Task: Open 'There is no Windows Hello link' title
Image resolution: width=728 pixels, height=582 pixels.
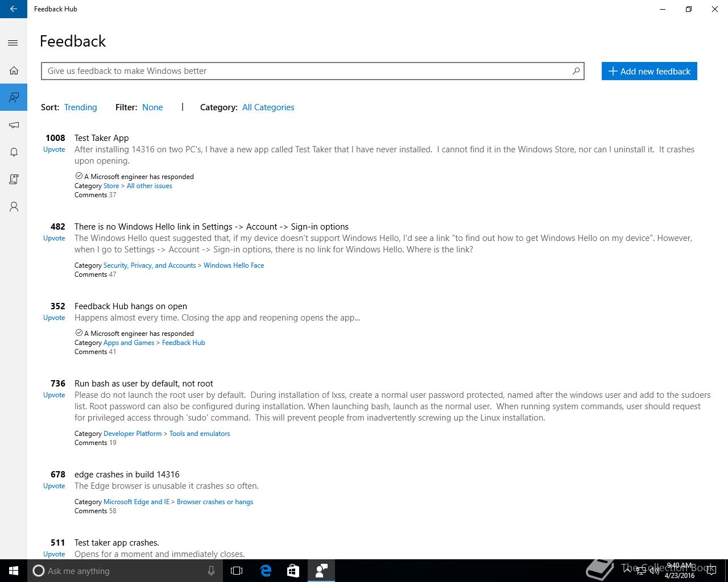Action: click(211, 227)
